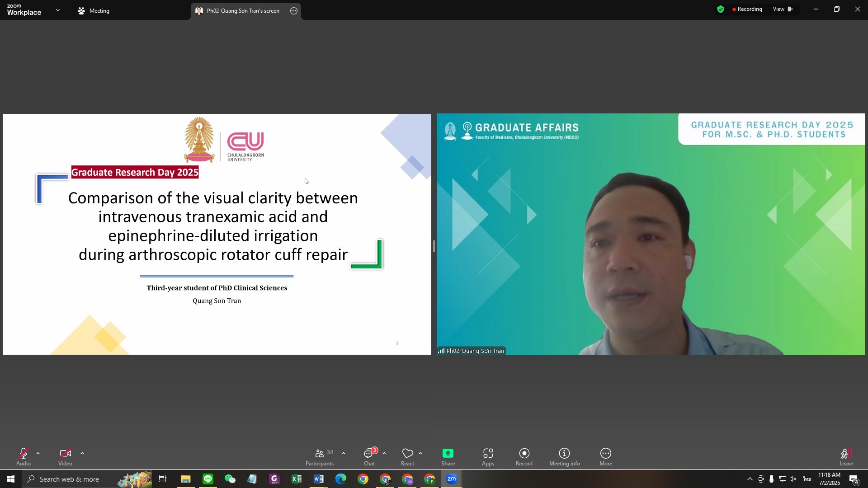The width and height of the screenshot is (868, 488).
Task: Unmute the Audio microphone
Action: click(24, 454)
